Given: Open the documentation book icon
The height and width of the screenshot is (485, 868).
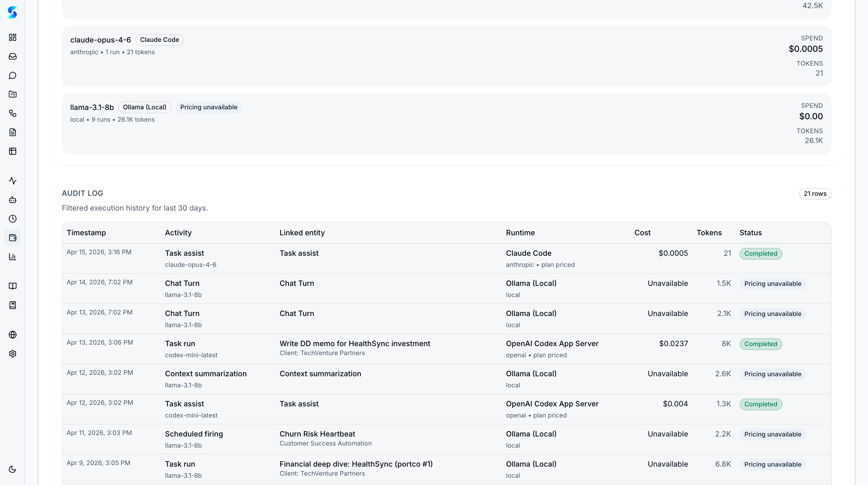Looking at the screenshot, I should 12,286.
